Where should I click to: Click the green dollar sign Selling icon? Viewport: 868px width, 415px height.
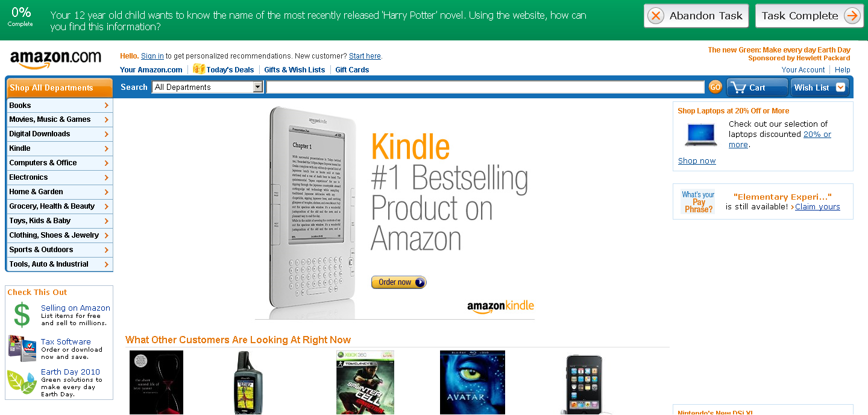22,315
